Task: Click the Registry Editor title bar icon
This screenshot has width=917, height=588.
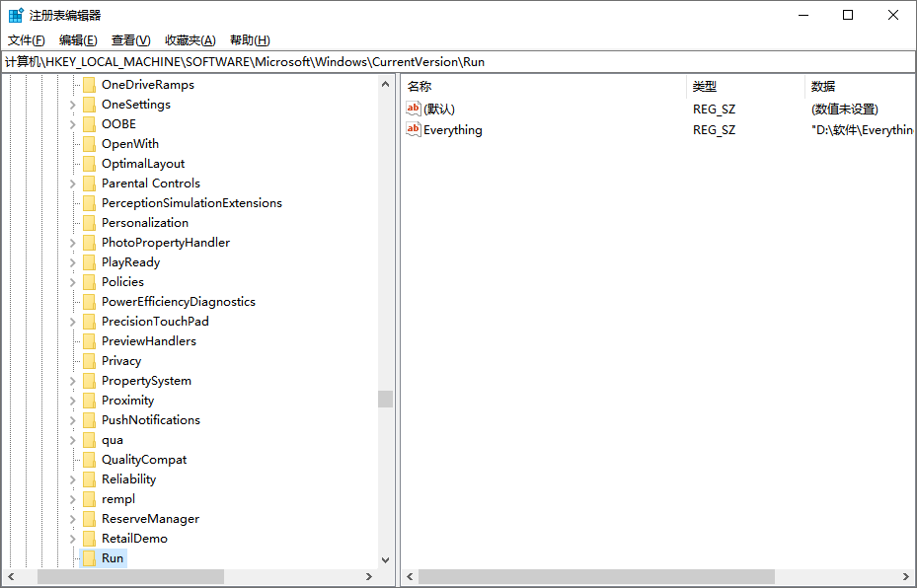Action: pyautogui.click(x=16, y=15)
